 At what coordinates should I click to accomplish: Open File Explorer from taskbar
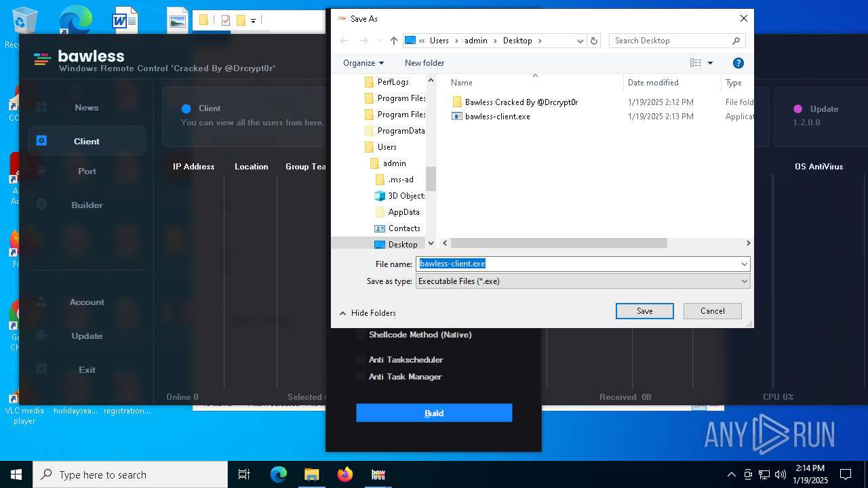click(x=312, y=474)
